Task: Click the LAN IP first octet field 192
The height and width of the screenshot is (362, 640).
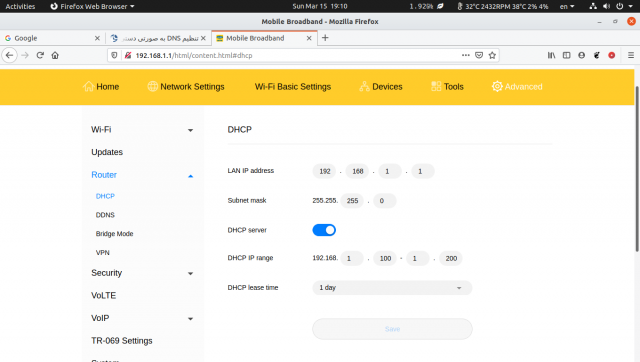Action: coord(324,171)
